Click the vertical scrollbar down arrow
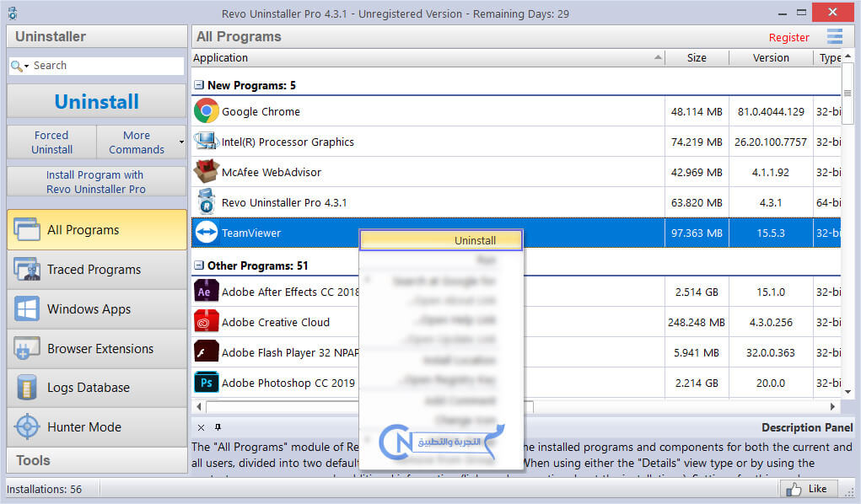 pos(848,391)
